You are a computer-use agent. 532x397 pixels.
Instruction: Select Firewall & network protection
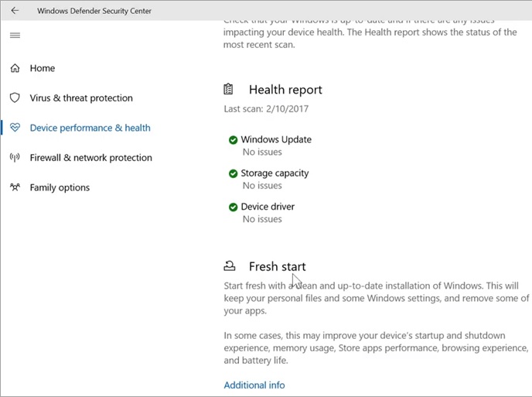[90, 158]
